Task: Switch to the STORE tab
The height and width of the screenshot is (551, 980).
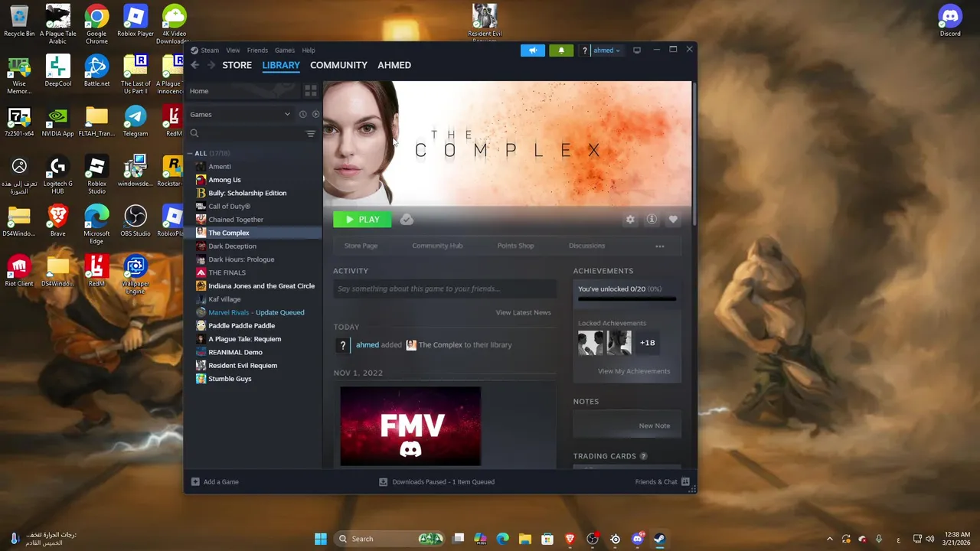Action: point(237,65)
